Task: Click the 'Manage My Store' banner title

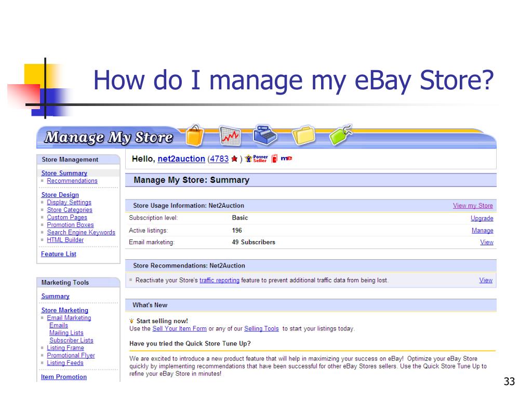Action: [x=109, y=137]
